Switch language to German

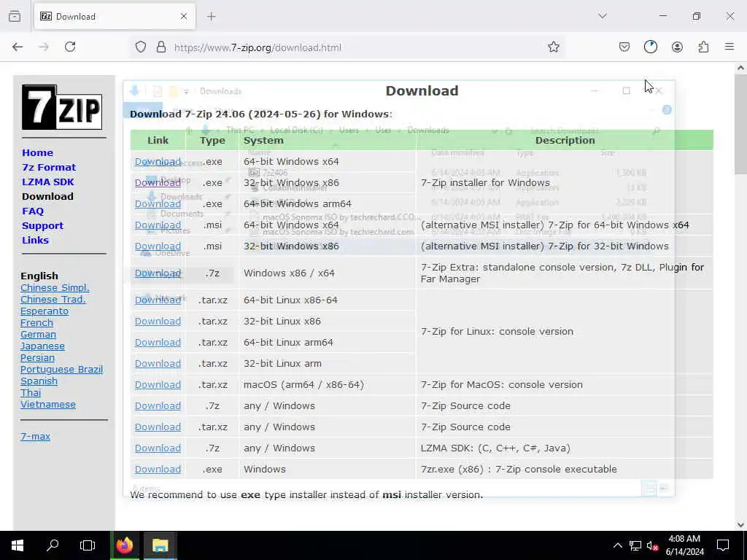point(38,334)
